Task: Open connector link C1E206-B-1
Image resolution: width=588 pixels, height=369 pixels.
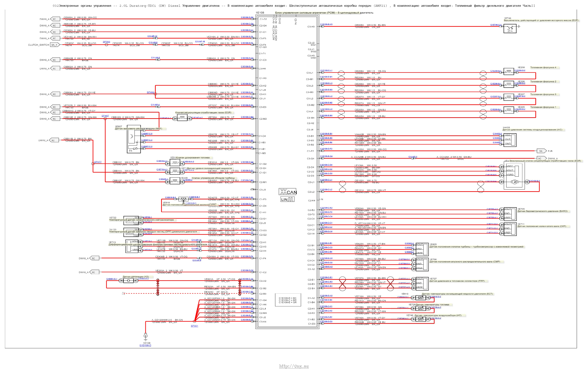Action: point(496,84)
